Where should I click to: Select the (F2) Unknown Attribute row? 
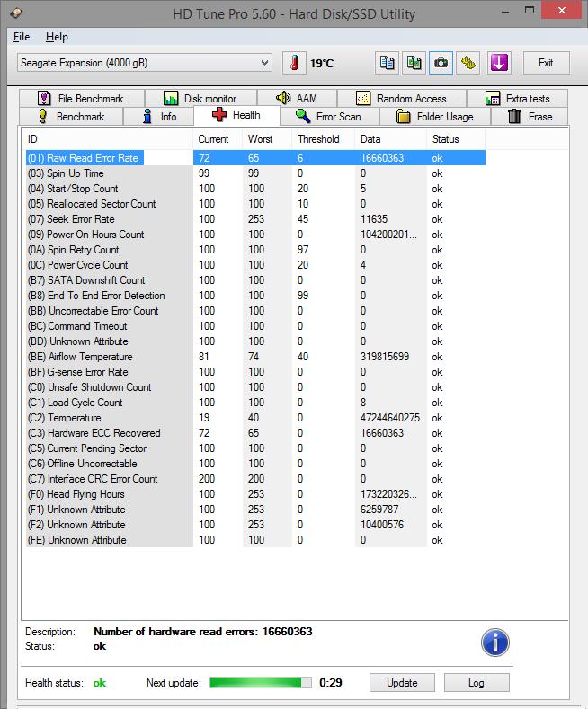(x=255, y=525)
